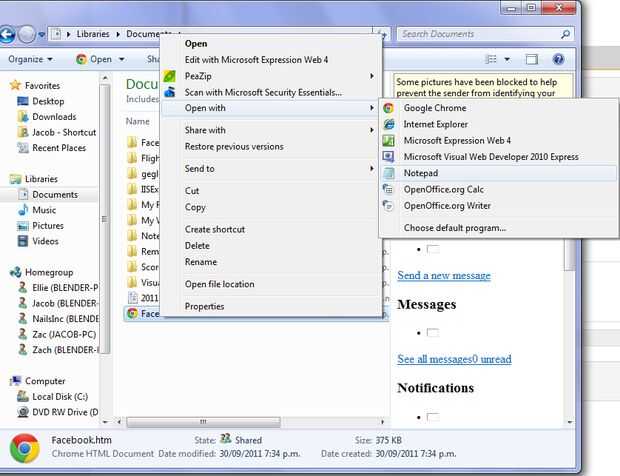Viewport: 620px width, 476px height.
Task: Click the Forward navigation arrow button
Action: point(27,34)
